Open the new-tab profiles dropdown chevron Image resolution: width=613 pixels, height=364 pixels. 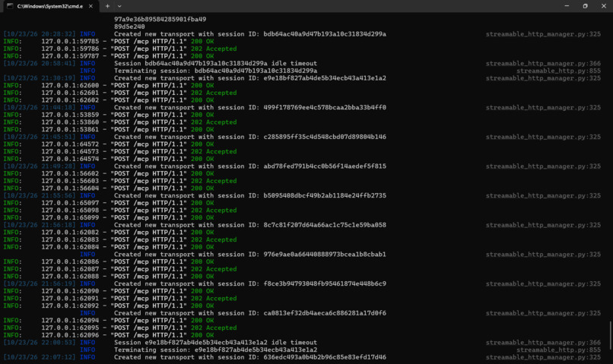click(119, 6)
